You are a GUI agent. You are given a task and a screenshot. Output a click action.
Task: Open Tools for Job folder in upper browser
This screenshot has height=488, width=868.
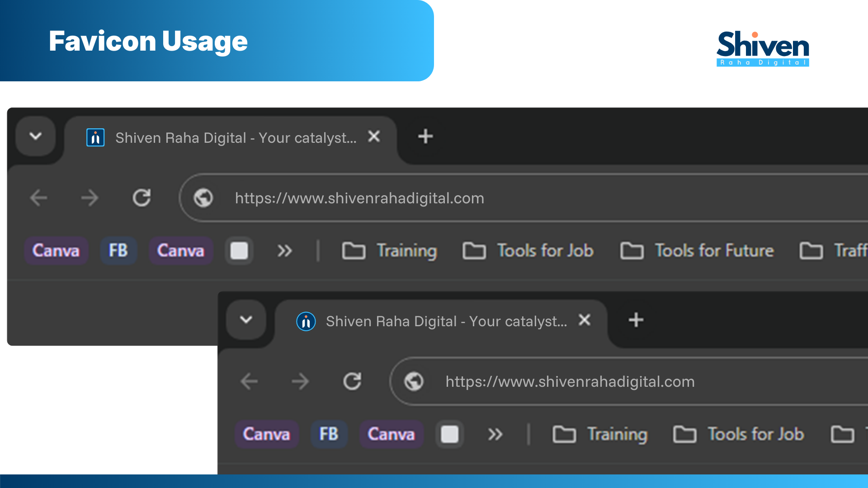tap(528, 251)
